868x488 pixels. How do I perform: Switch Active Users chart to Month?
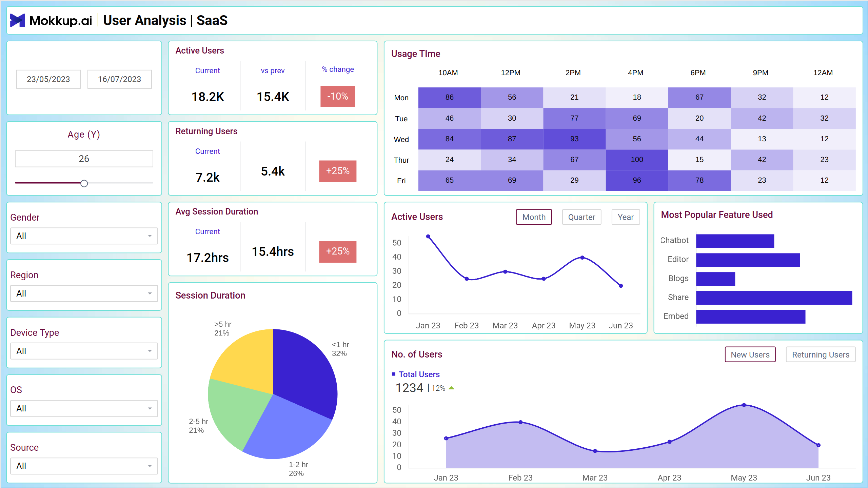coord(534,217)
